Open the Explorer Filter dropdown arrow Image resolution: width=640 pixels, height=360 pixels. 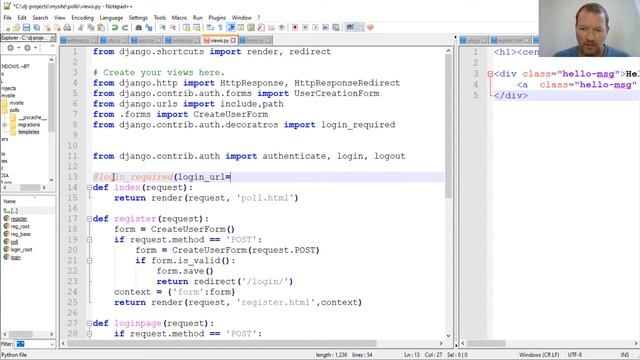51,344
